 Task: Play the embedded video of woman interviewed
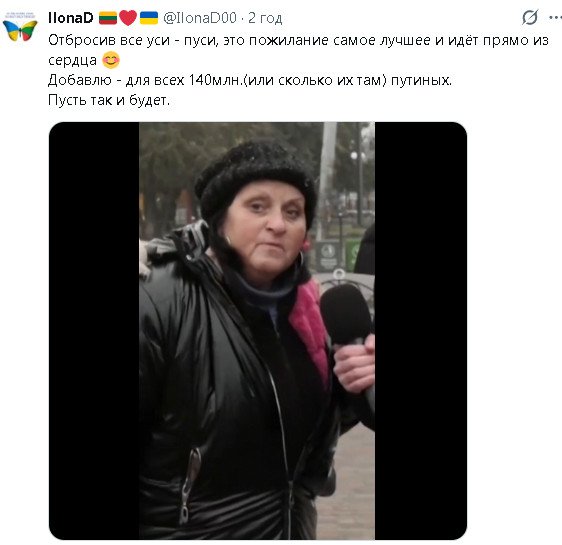pyautogui.click(x=258, y=331)
